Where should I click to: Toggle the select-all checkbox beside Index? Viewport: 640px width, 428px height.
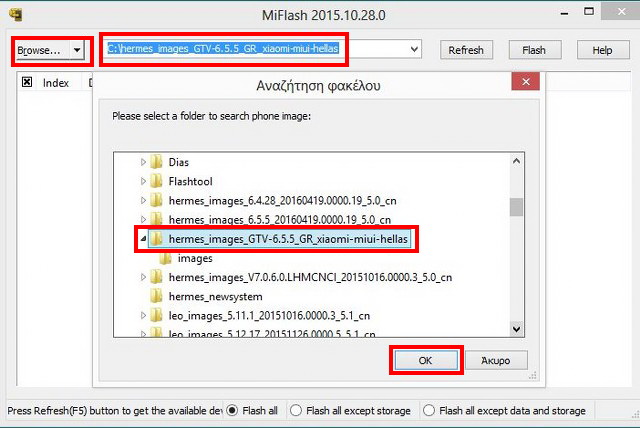coord(27,82)
